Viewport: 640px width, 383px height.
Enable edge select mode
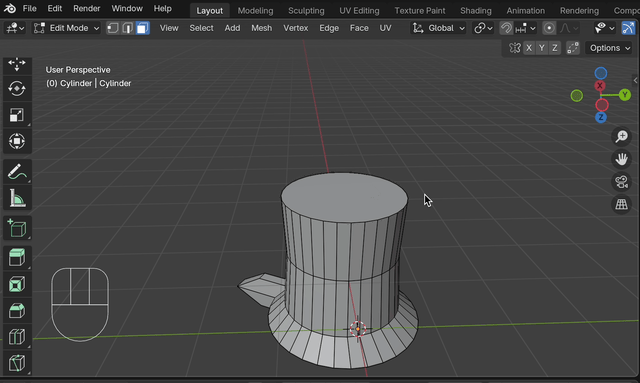pyautogui.click(x=127, y=28)
